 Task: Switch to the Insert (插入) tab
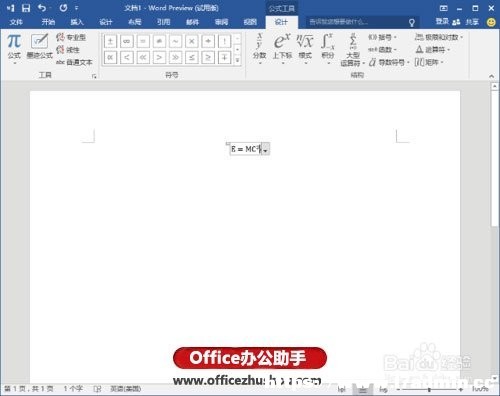77,22
